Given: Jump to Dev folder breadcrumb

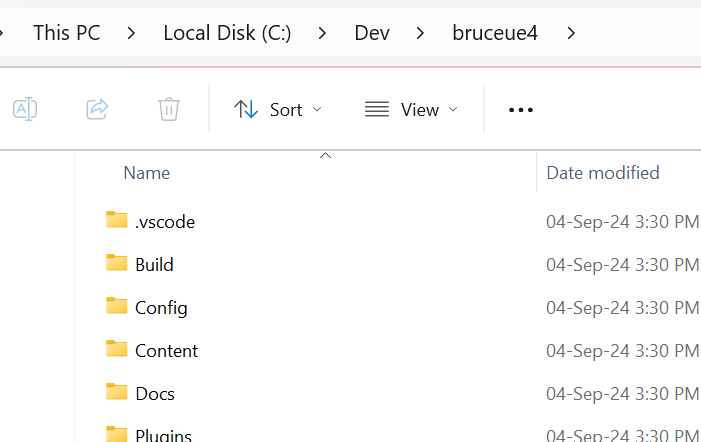Looking at the screenshot, I should tap(371, 33).
